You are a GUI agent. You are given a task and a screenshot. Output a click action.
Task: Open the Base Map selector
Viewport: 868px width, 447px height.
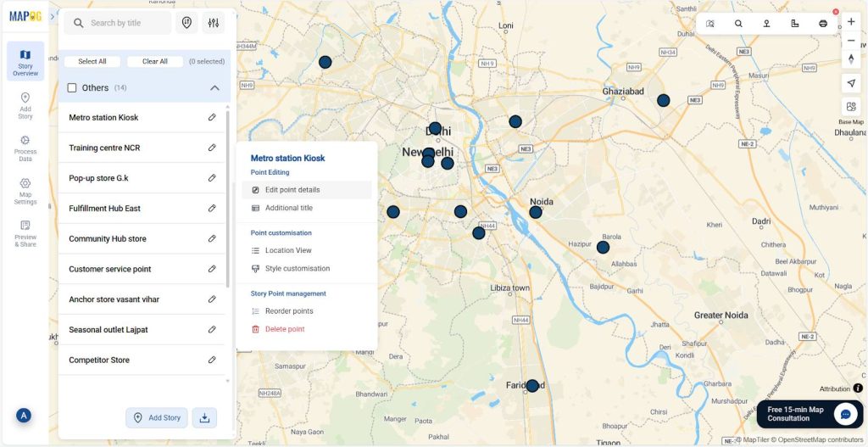point(851,107)
